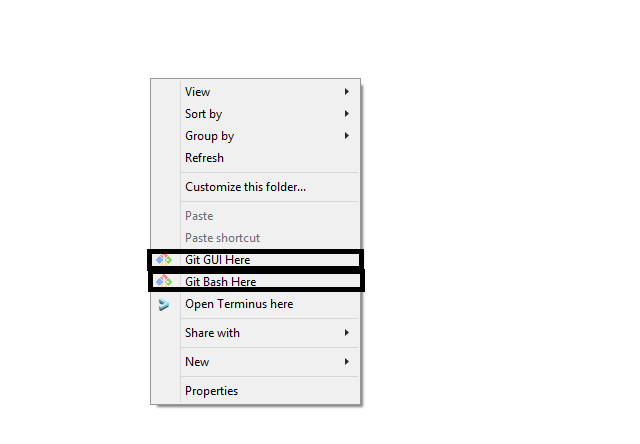
Task: Choose the Group by entry
Action: 209,136
